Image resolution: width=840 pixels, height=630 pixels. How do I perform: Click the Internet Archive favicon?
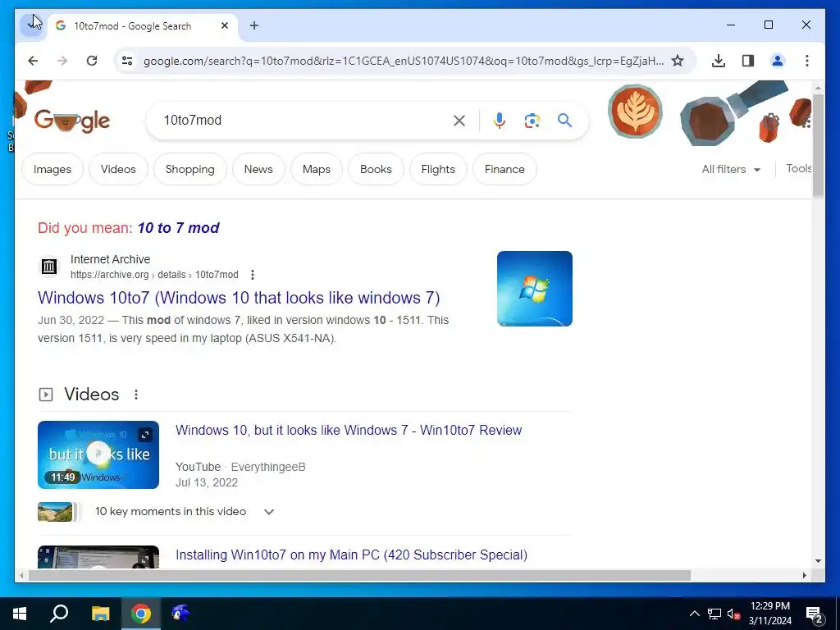click(49, 267)
